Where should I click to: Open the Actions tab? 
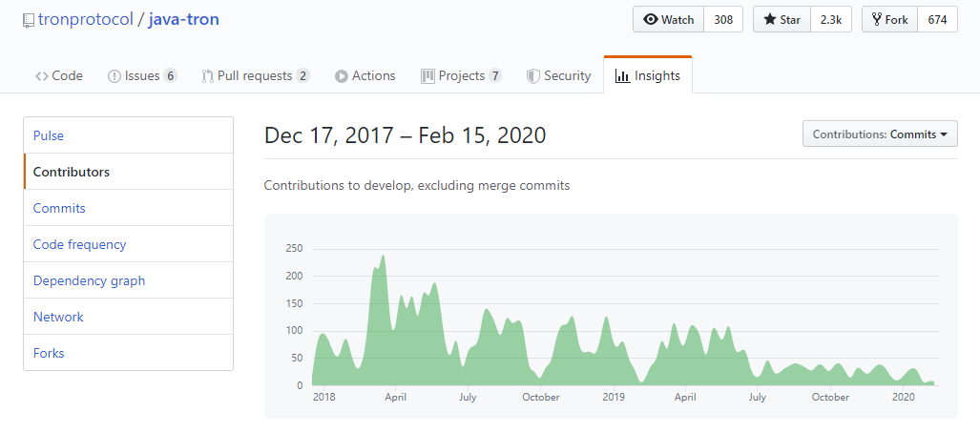365,75
